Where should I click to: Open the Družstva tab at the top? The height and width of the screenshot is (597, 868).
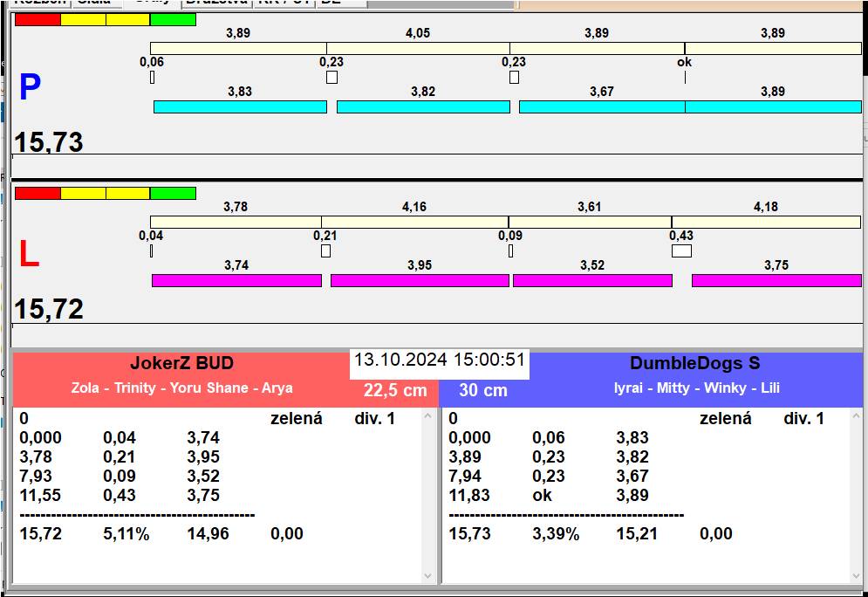(x=216, y=3)
